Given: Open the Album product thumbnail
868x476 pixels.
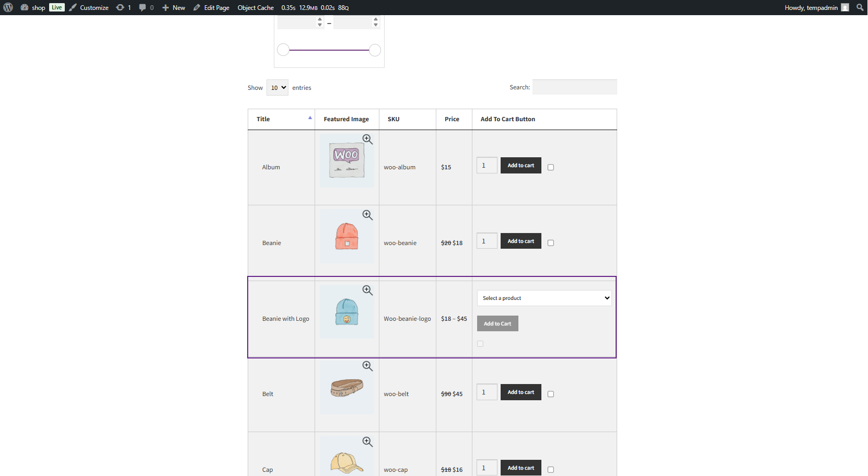Looking at the screenshot, I should [x=347, y=161].
